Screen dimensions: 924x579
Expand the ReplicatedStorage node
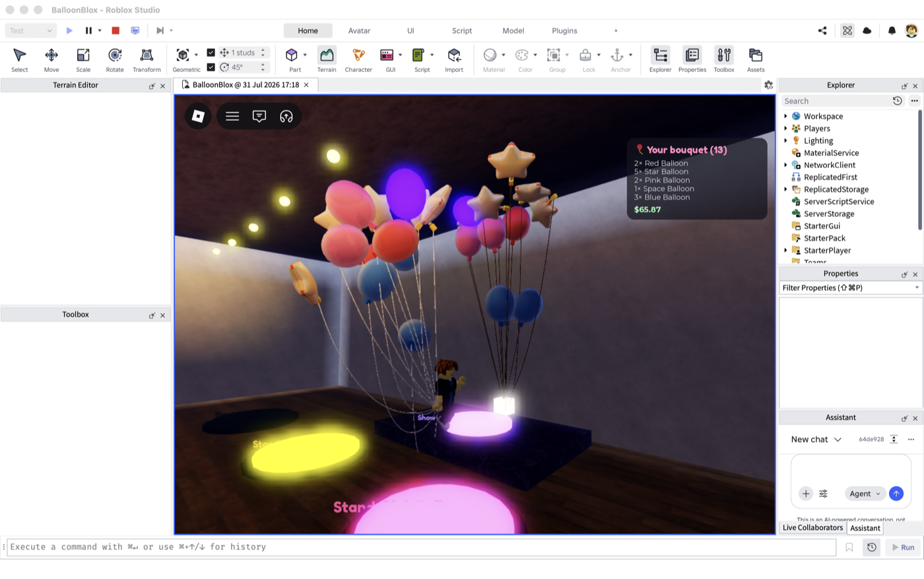coord(785,189)
